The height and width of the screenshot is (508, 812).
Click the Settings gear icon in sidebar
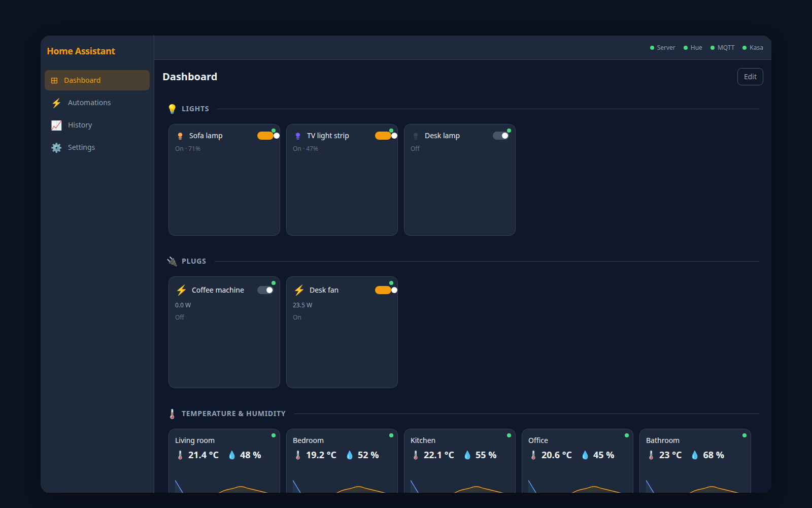tap(56, 147)
